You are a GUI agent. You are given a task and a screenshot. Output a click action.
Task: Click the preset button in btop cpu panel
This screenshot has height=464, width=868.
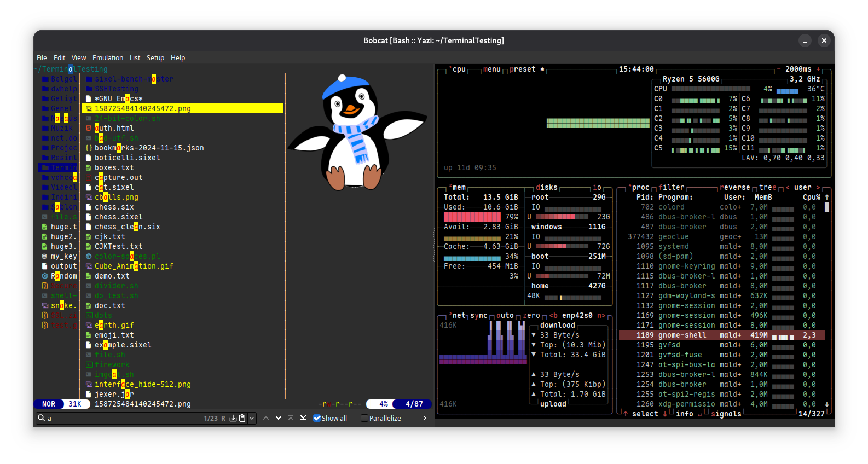(x=523, y=69)
